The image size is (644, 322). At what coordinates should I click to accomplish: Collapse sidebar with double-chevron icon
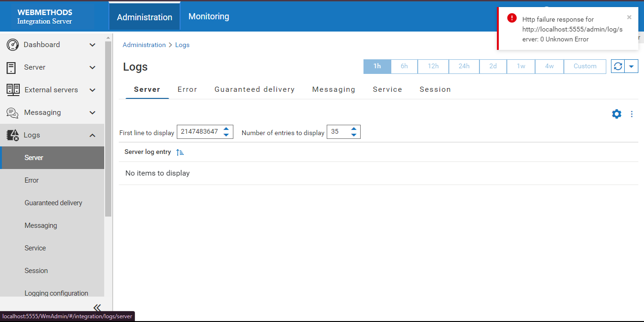97,307
